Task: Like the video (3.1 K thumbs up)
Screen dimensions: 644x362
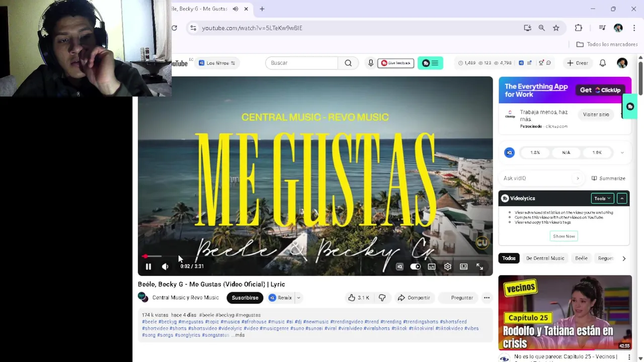Action: point(359,298)
